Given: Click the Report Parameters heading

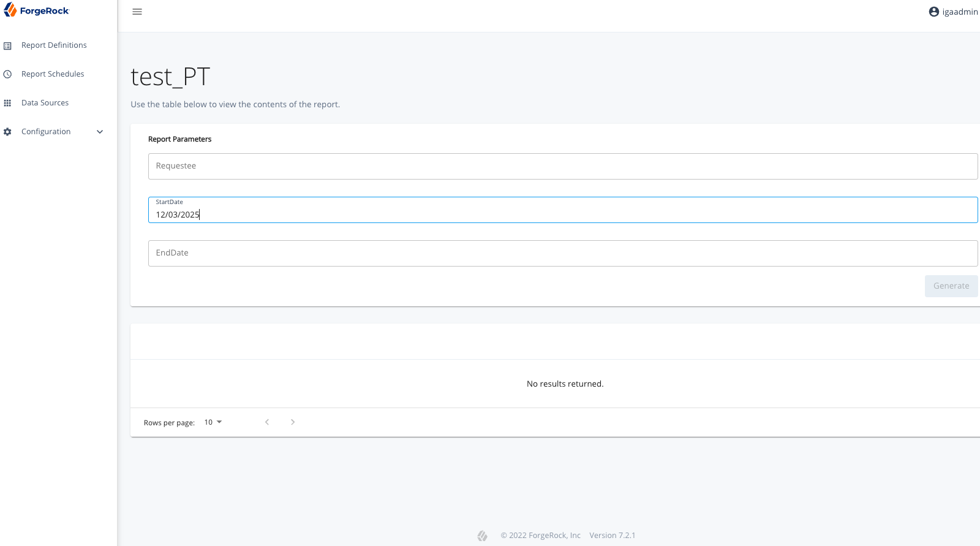Looking at the screenshot, I should coord(179,139).
